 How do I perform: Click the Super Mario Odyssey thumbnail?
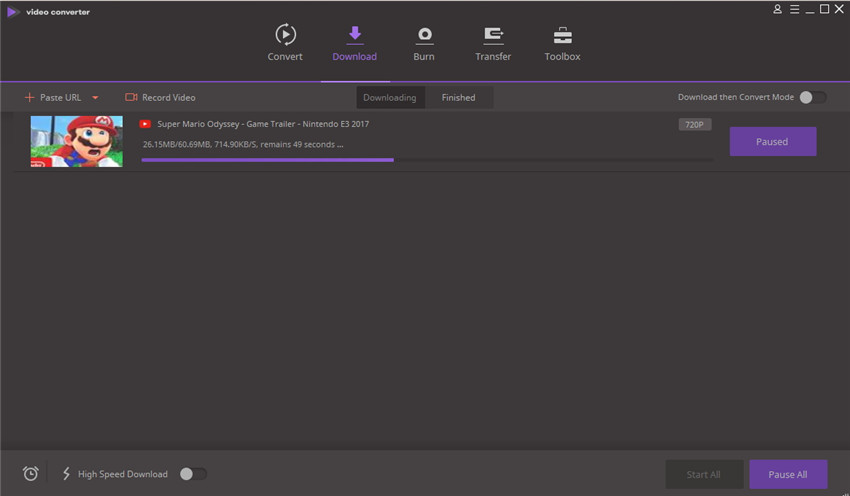76,141
